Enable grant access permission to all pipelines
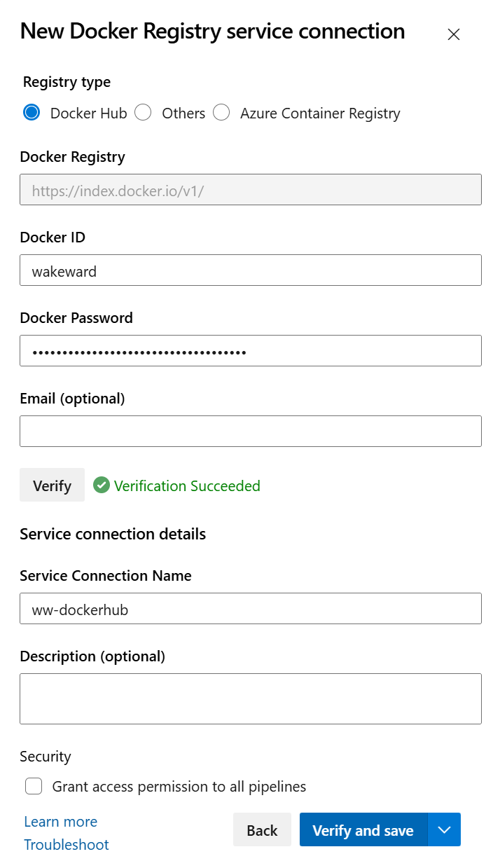This screenshot has width=500, height=868. pyautogui.click(x=34, y=786)
